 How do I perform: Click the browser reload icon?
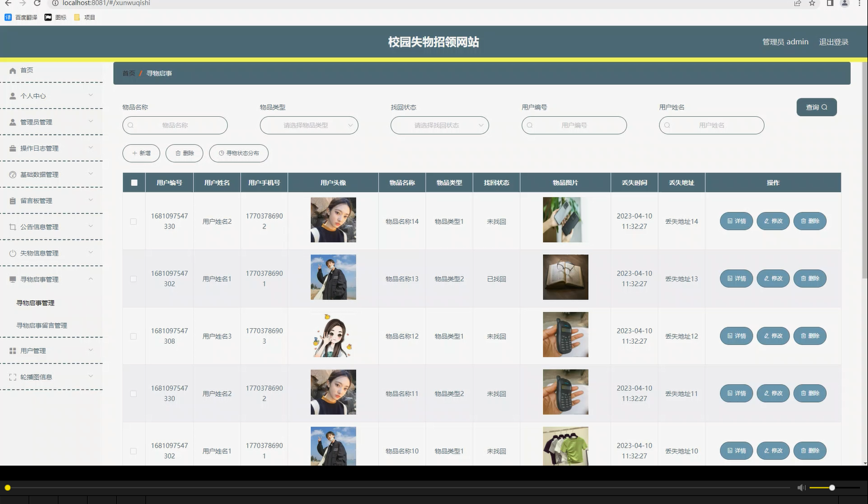pyautogui.click(x=37, y=3)
